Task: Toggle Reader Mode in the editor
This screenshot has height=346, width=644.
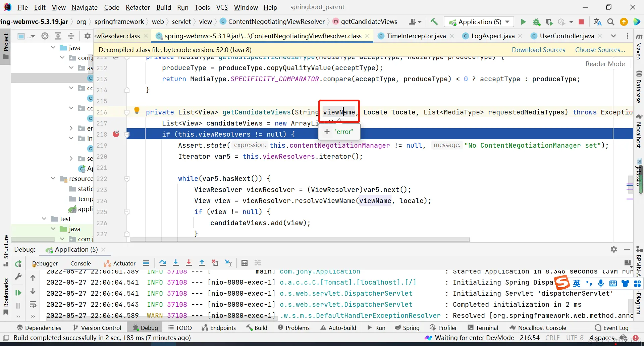Action: [x=605, y=64]
